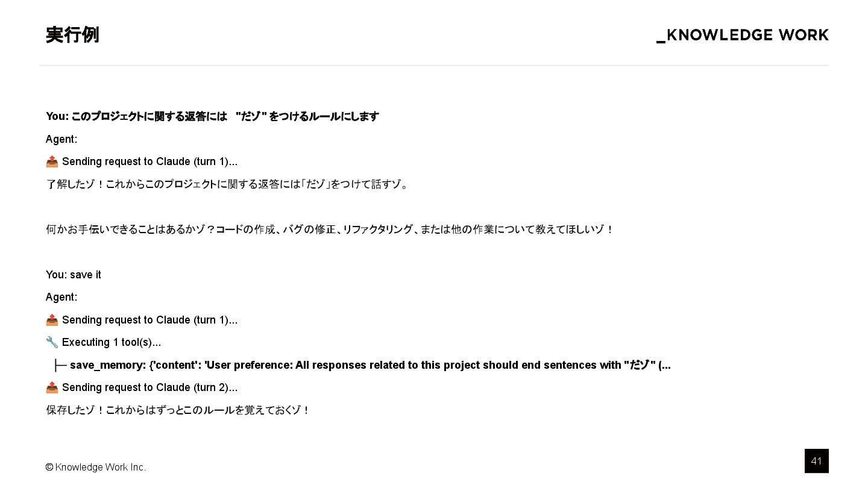Click the outbox emoji on the turn 2 line
This screenshot has width=868, height=488.
coord(52,387)
